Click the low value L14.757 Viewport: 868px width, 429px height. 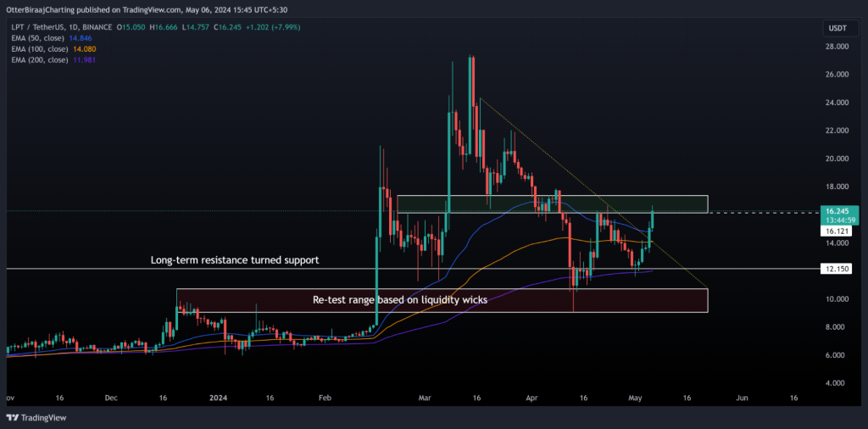(x=196, y=27)
